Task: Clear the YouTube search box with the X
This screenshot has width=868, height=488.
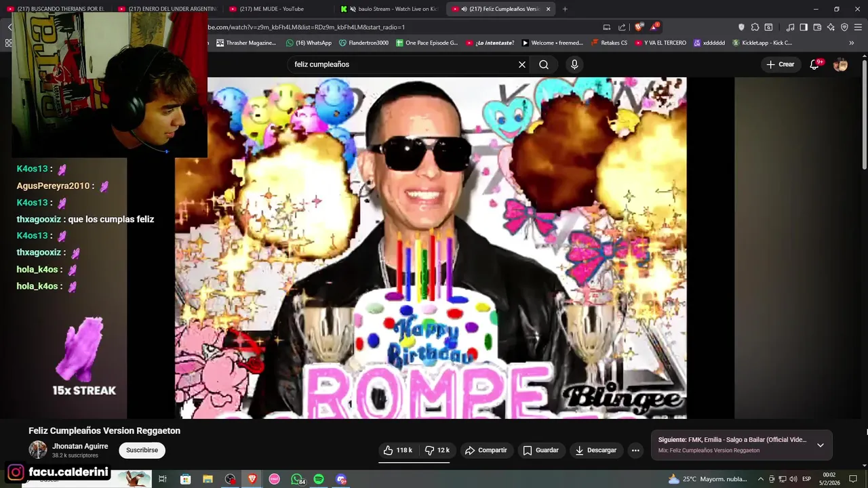Action: [522, 64]
